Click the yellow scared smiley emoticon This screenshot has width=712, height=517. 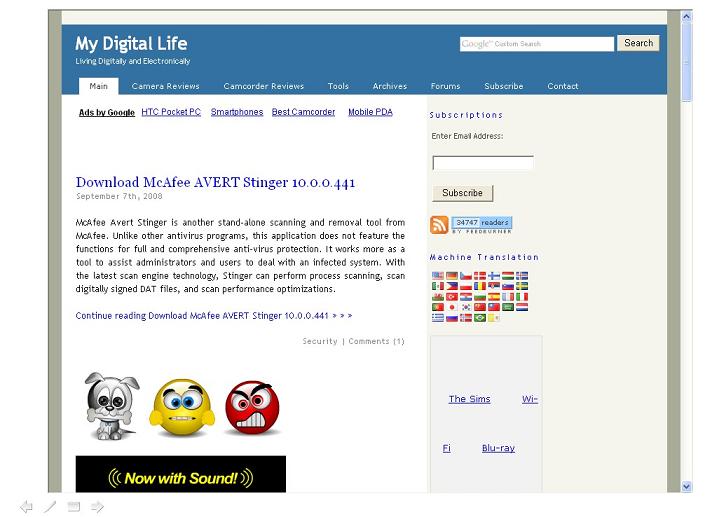tap(182, 408)
